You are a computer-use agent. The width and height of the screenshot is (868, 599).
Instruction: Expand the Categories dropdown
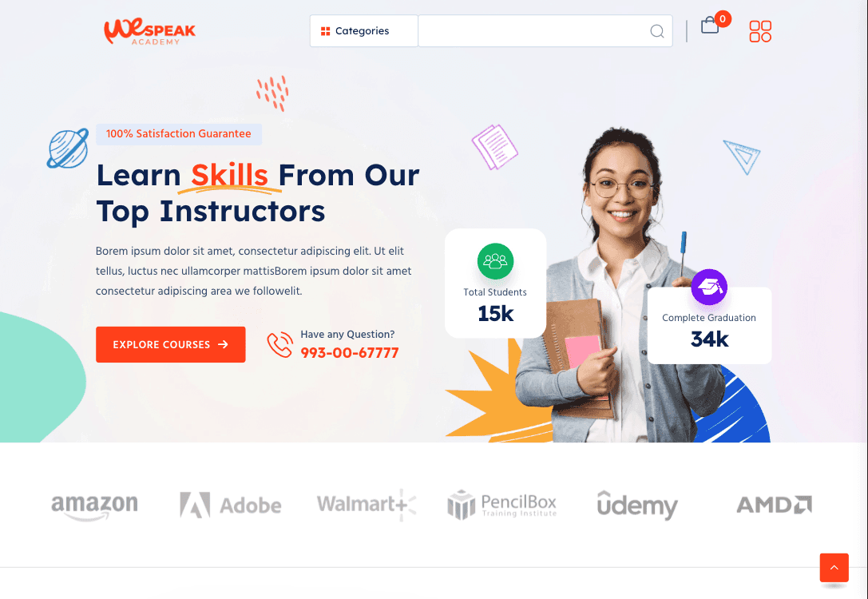[363, 31]
